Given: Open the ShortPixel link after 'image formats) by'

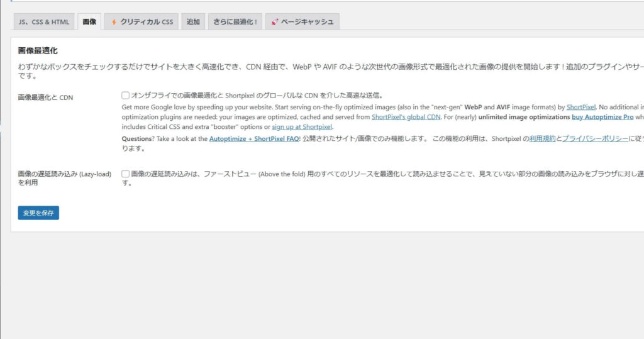Looking at the screenshot, I should (581, 107).
